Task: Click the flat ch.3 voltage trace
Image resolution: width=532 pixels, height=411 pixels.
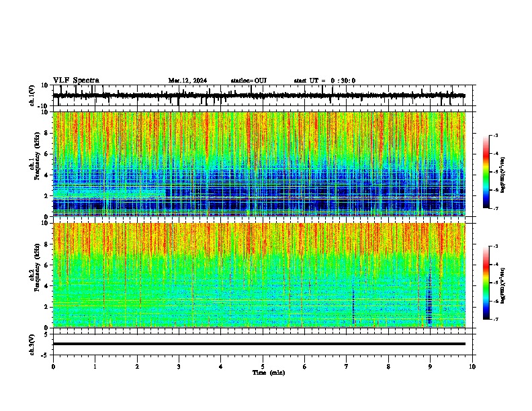Action: coord(259,344)
